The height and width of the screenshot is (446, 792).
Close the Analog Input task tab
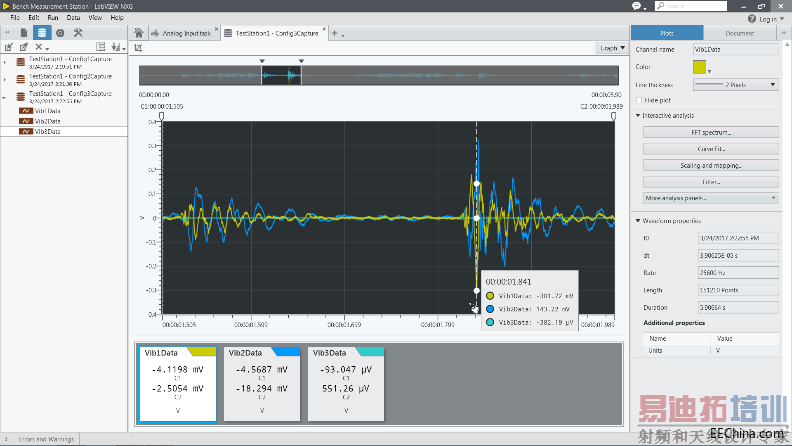click(216, 29)
